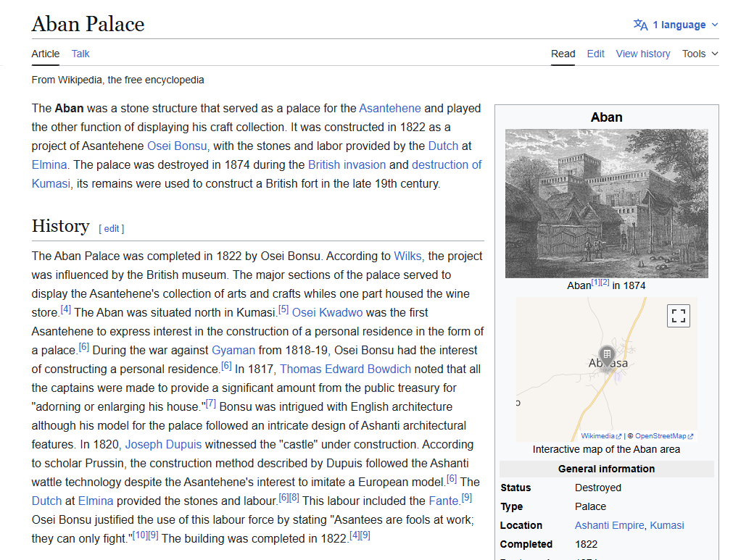Open the British invasion link

coord(347,165)
